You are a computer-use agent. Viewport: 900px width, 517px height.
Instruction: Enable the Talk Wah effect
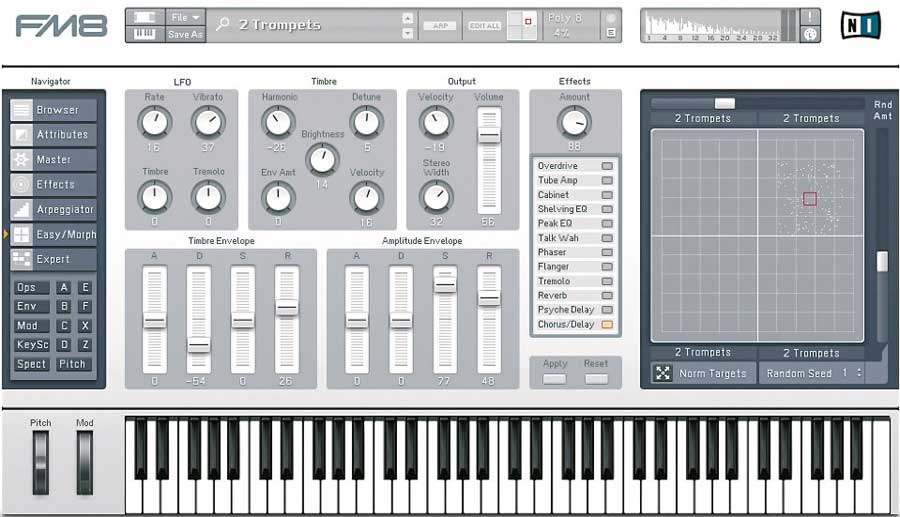click(607, 238)
